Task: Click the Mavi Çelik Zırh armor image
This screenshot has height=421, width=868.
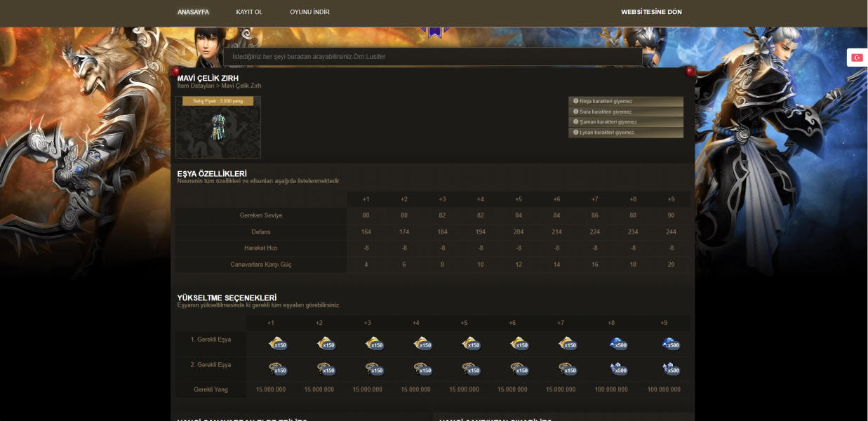Action: pos(218,128)
